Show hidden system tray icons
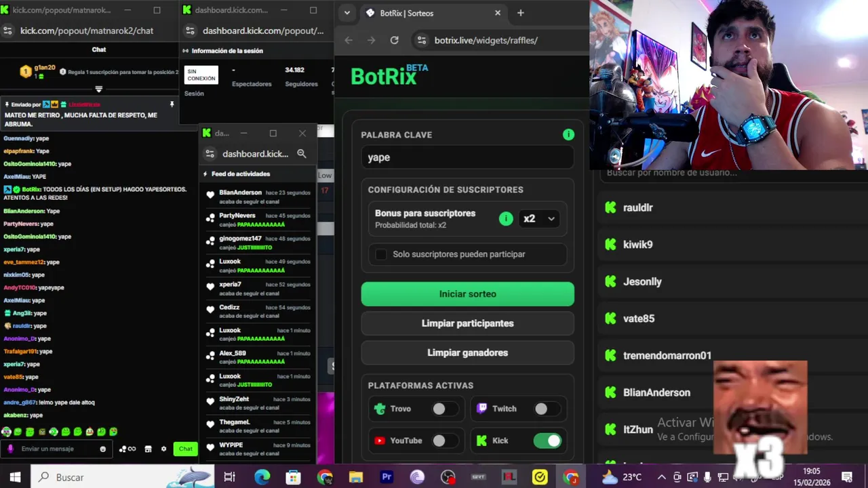The height and width of the screenshot is (488, 868). (x=661, y=477)
